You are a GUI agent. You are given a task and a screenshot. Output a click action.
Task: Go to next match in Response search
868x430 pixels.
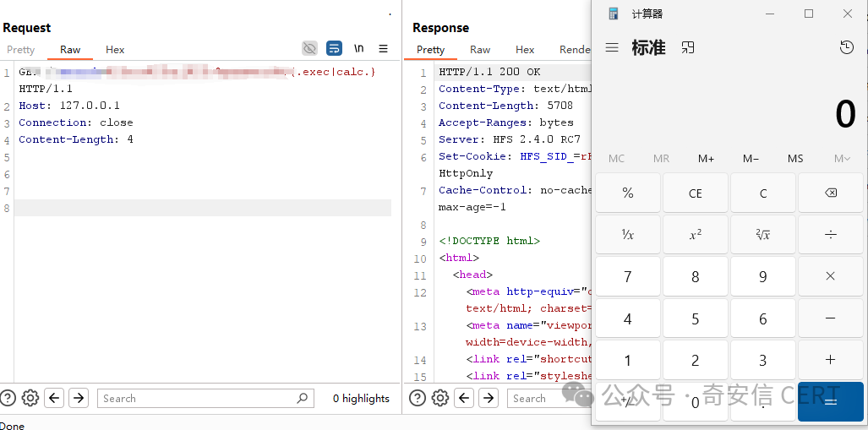[489, 398]
